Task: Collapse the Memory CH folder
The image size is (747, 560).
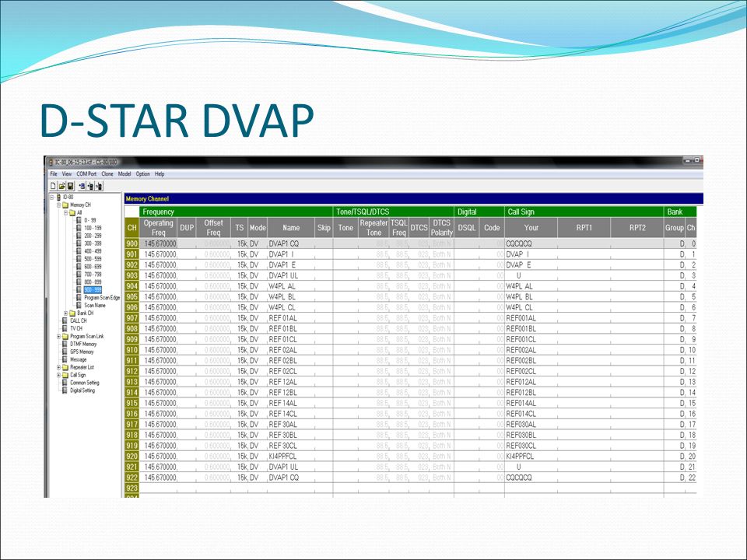Action: click(x=59, y=205)
